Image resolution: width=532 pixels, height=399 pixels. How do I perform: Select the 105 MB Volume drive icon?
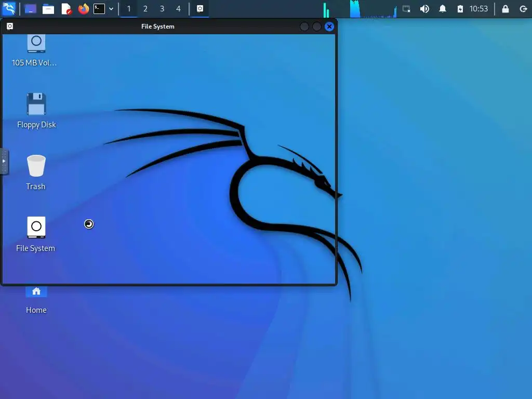tap(36, 44)
